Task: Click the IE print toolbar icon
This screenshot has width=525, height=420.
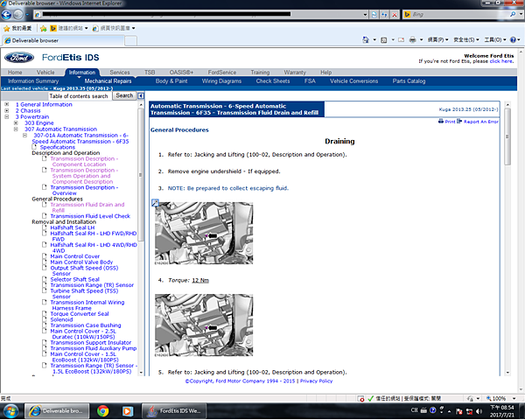Action: pos(412,40)
